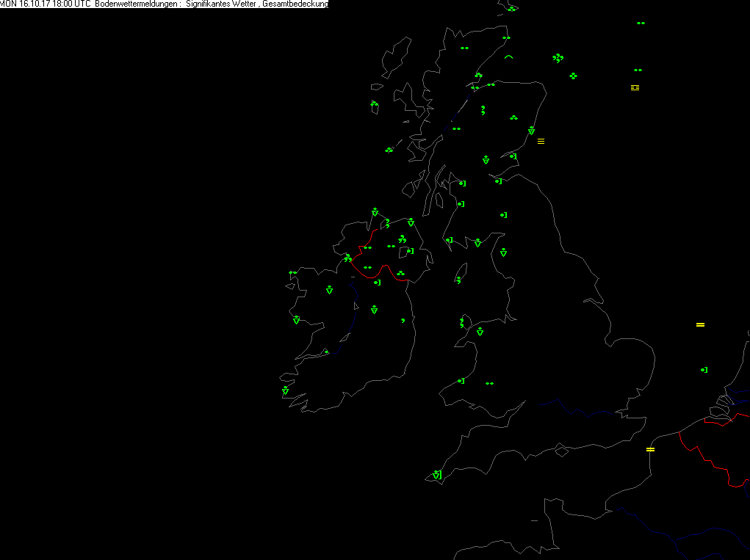Select the shower triangle in southwest Ireland's Kerry

pos(286,390)
